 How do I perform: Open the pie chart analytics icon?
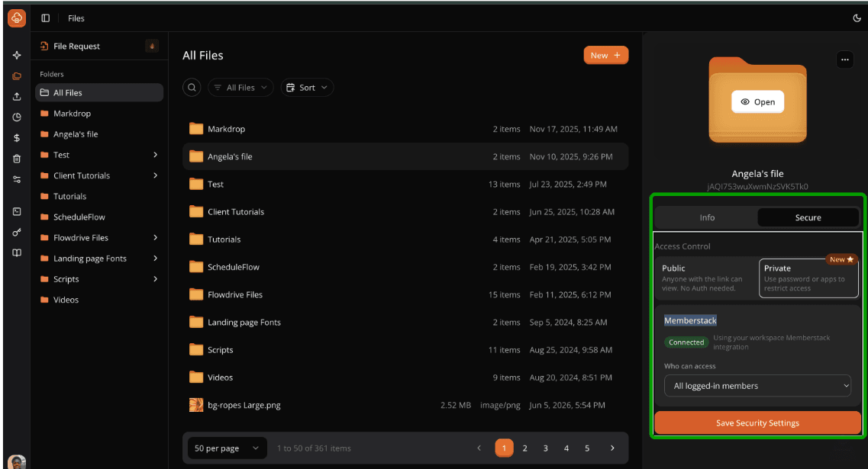17,117
